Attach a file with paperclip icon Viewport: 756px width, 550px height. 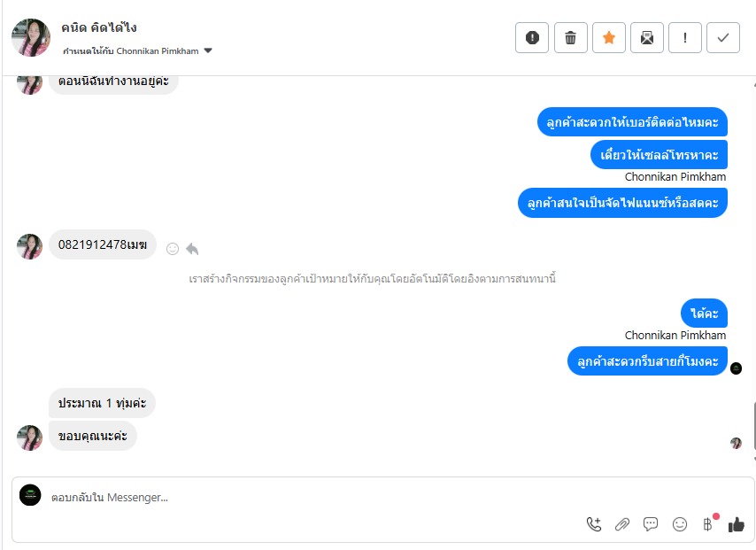[x=622, y=524]
